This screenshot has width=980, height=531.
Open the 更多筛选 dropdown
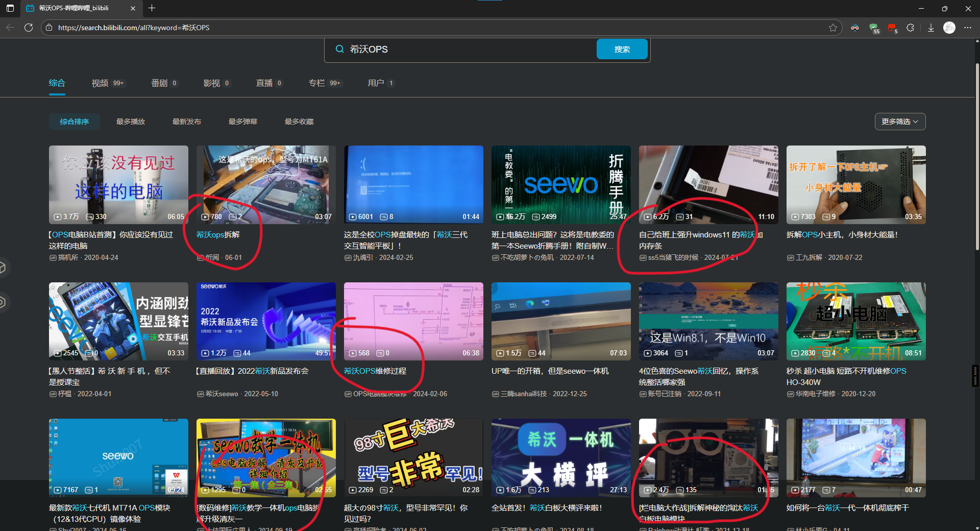[899, 122]
